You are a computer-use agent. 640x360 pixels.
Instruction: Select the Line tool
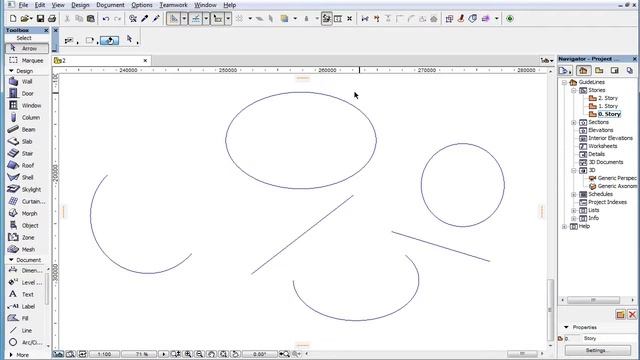click(x=25, y=330)
